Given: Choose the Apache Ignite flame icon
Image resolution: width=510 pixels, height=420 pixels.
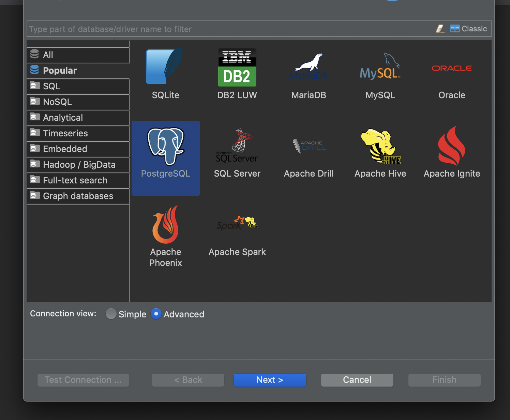Looking at the screenshot, I should 452,146.
